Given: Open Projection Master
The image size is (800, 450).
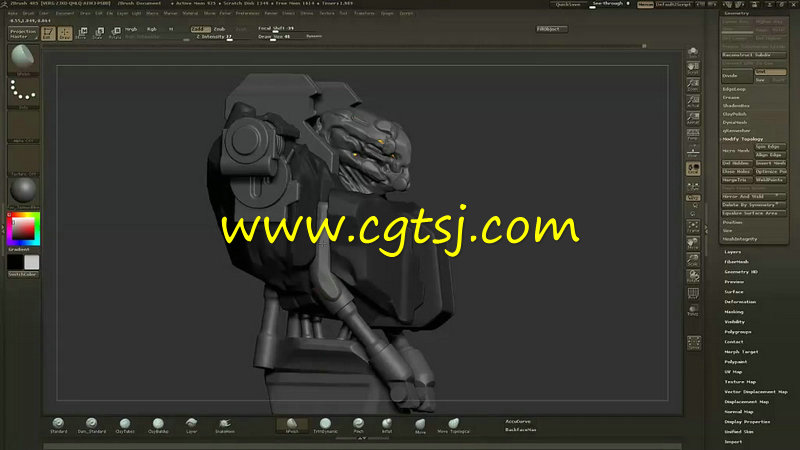Looking at the screenshot, I should point(23,34).
